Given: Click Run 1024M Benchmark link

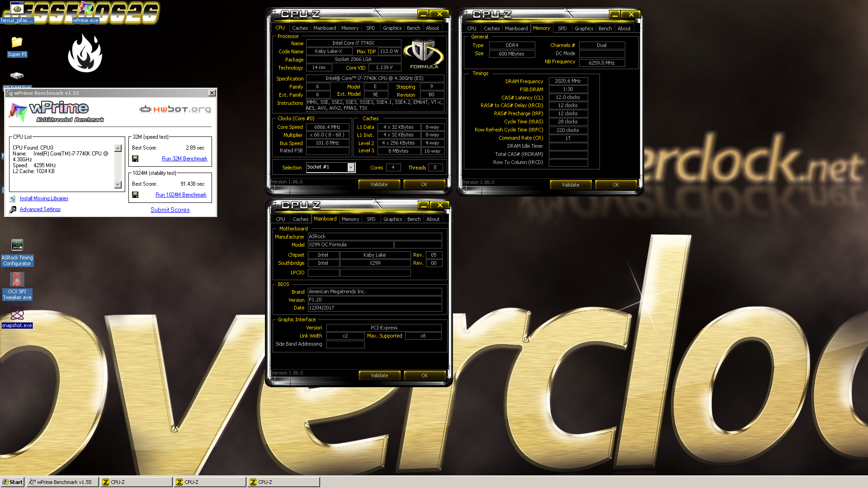Looking at the screenshot, I should [181, 195].
